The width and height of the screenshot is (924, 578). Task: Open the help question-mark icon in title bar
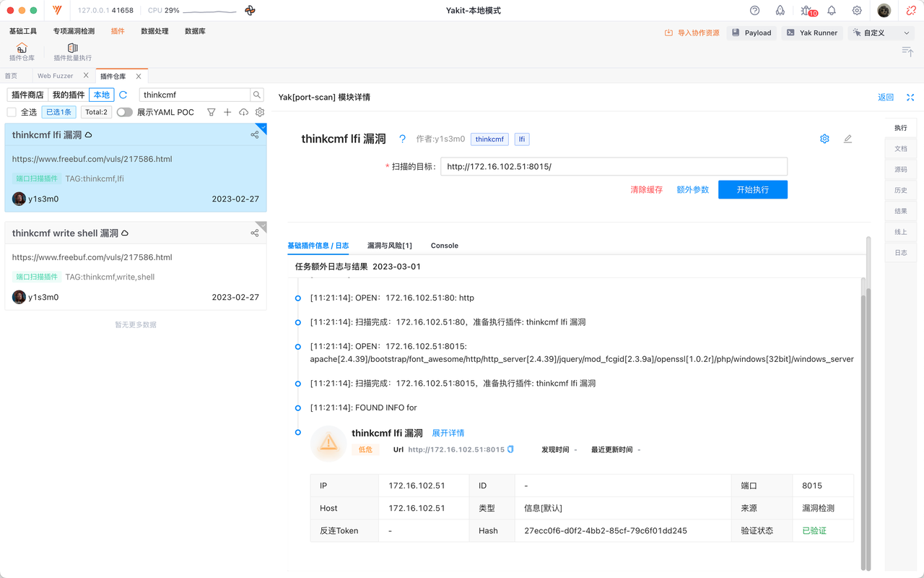point(755,11)
